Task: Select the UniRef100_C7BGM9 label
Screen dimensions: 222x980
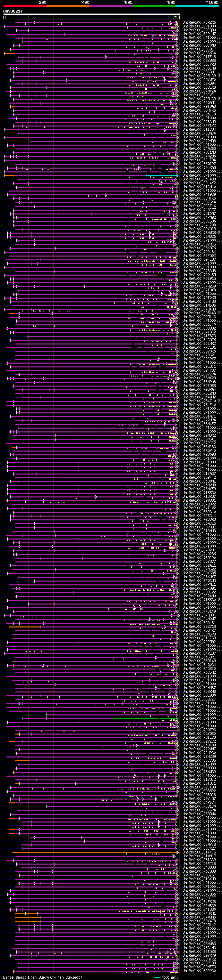Action: click(x=199, y=122)
